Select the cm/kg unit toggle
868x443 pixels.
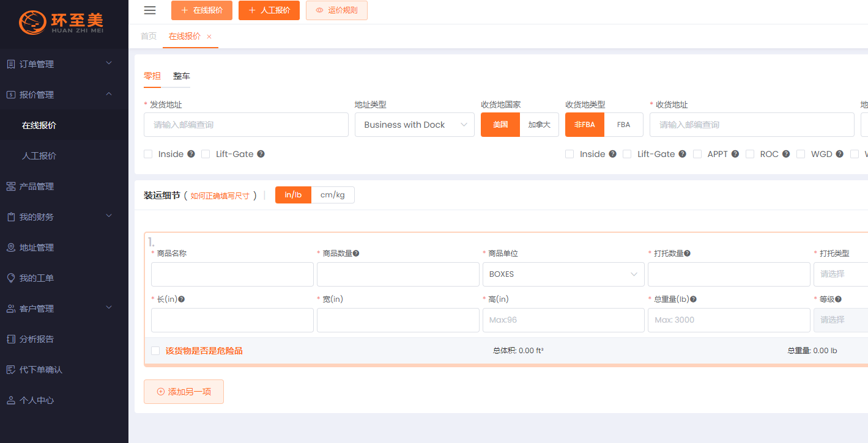coord(333,195)
